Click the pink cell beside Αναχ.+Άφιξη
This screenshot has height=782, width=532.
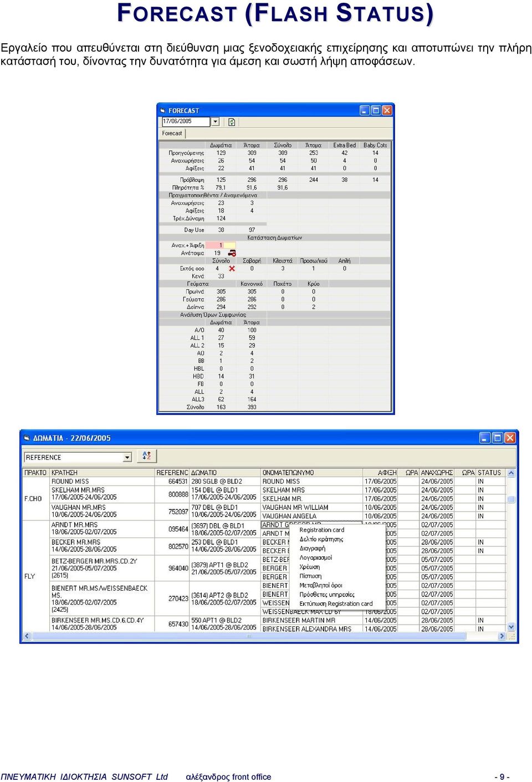pos(214,246)
